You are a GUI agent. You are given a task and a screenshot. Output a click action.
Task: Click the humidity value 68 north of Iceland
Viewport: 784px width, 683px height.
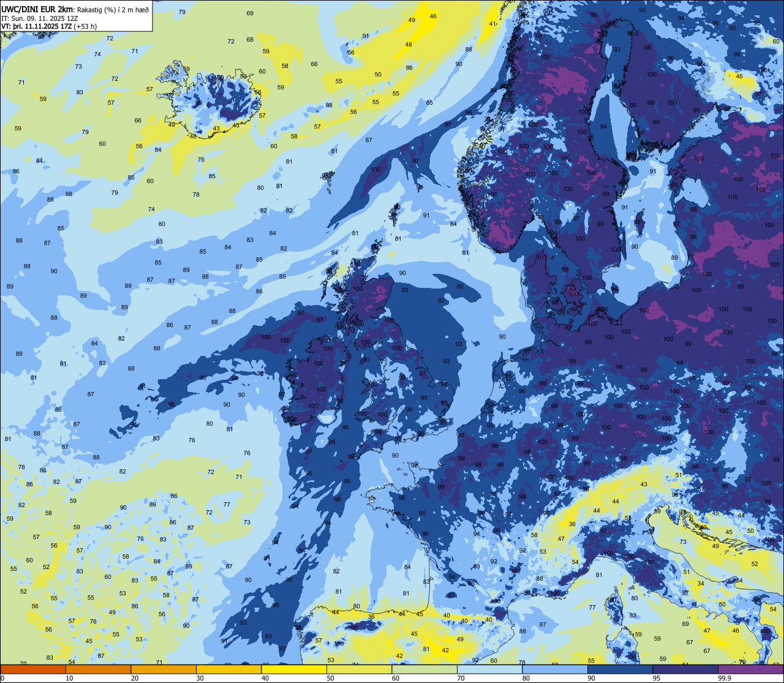[250, 40]
